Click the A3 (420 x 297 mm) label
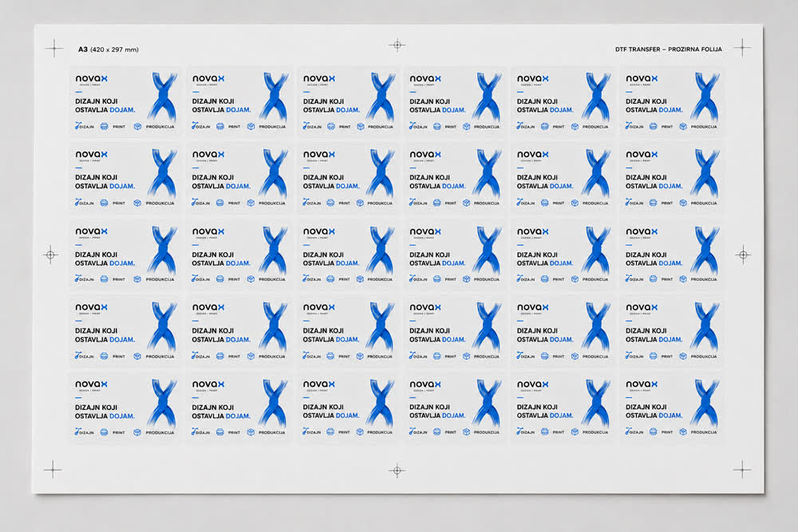 tap(108, 49)
